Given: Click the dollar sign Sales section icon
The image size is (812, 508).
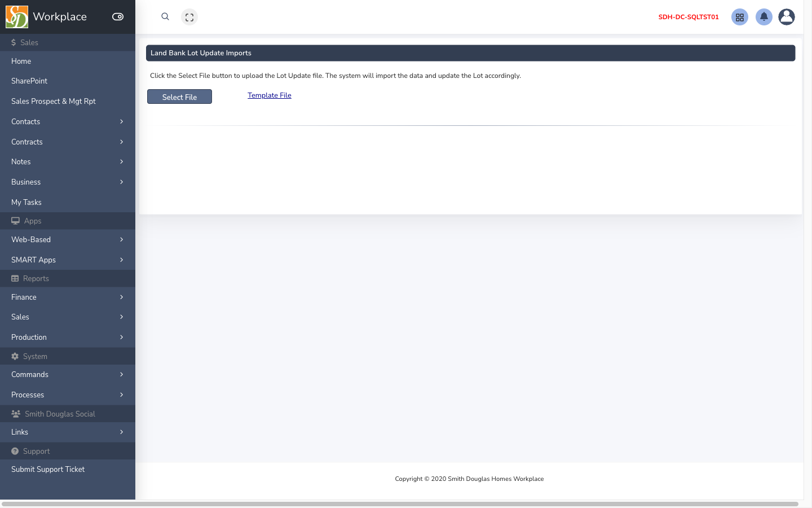Looking at the screenshot, I should 14,42.
